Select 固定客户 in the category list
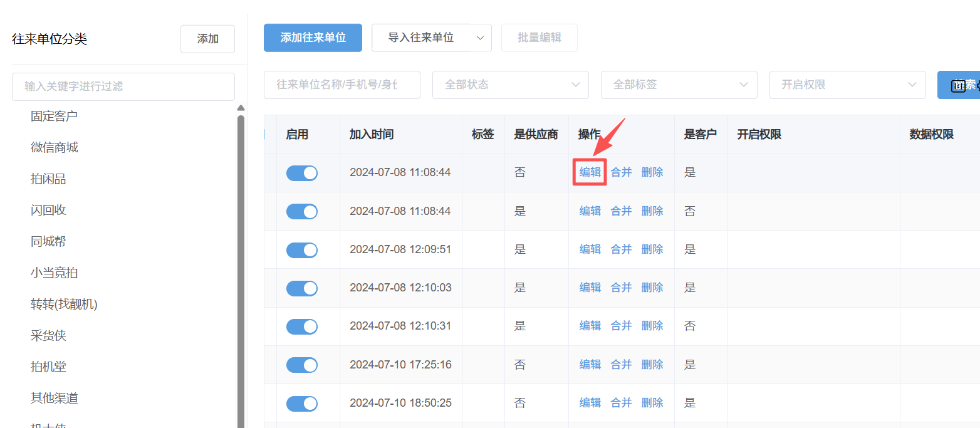 point(55,117)
